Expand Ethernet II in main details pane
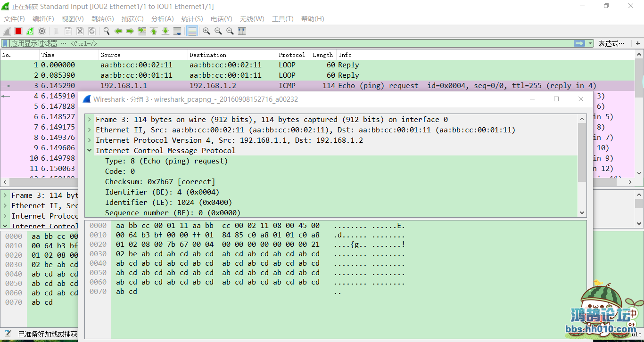This screenshot has height=342, width=644. coord(5,206)
